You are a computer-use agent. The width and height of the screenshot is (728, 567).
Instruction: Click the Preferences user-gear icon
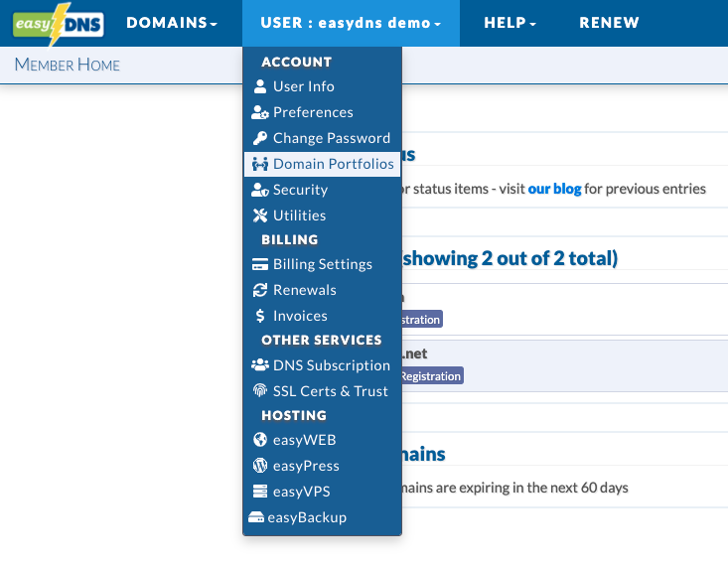(260, 112)
